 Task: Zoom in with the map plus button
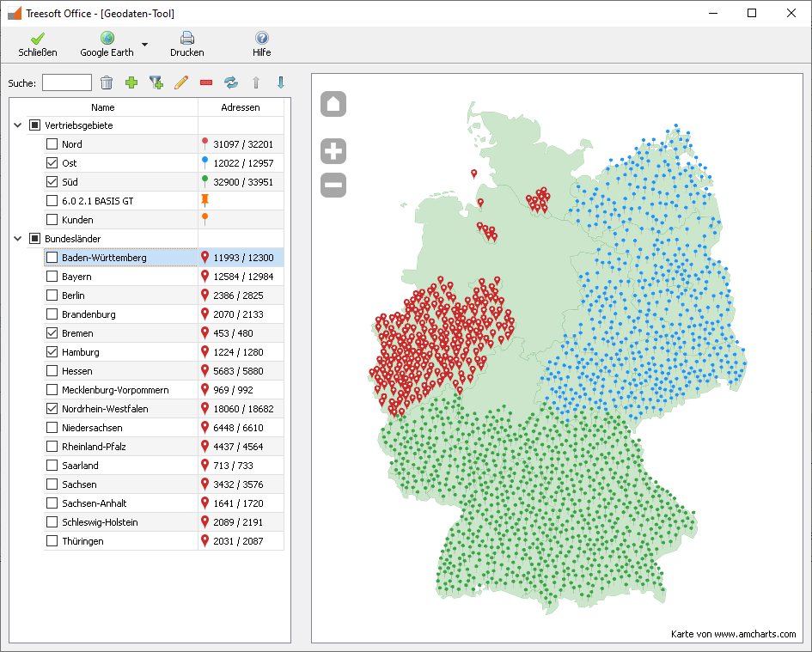tap(333, 152)
